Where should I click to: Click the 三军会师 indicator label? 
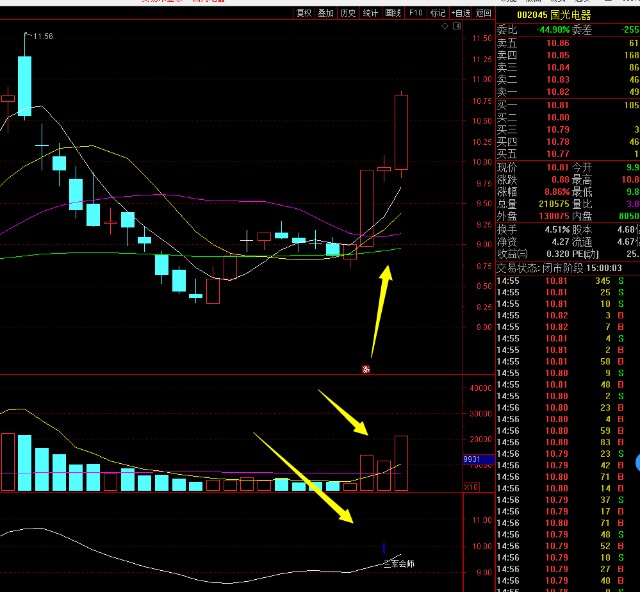[398, 564]
